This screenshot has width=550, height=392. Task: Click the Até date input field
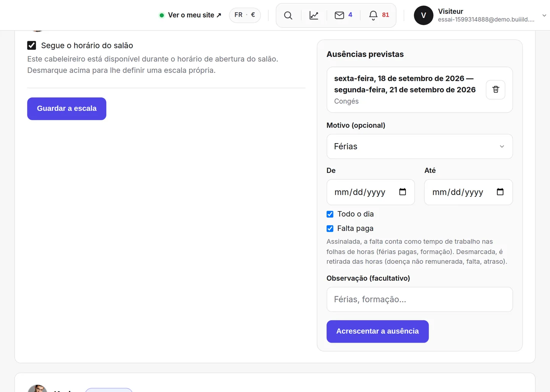[468, 192]
